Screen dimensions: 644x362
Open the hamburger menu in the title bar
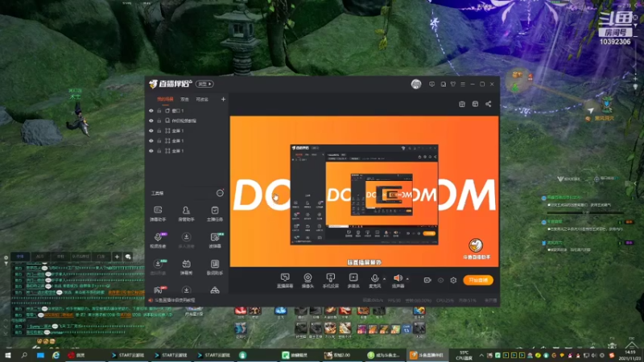coord(463,84)
